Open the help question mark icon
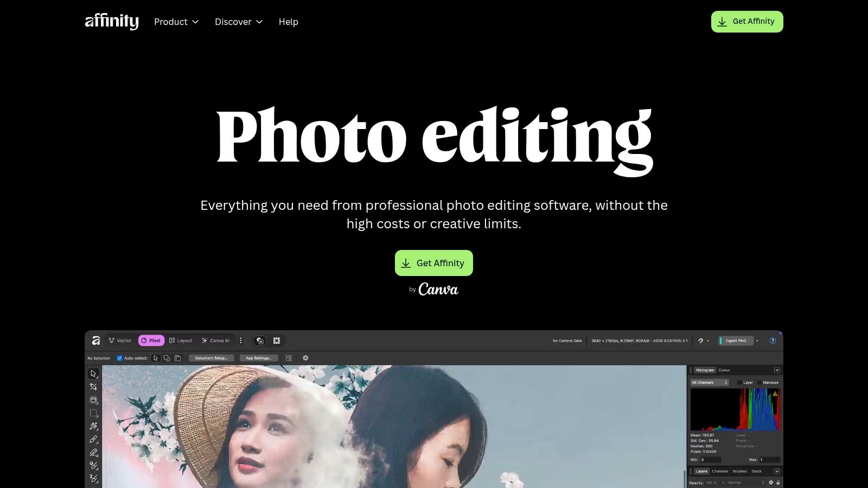Image resolution: width=868 pixels, height=488 pixels. 773,341
